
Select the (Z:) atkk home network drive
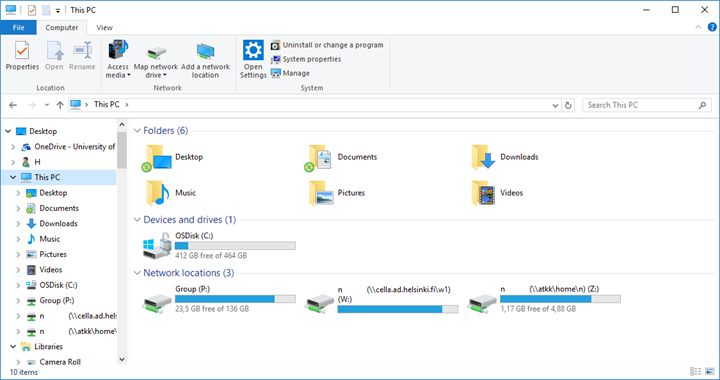tap(545, 299)
